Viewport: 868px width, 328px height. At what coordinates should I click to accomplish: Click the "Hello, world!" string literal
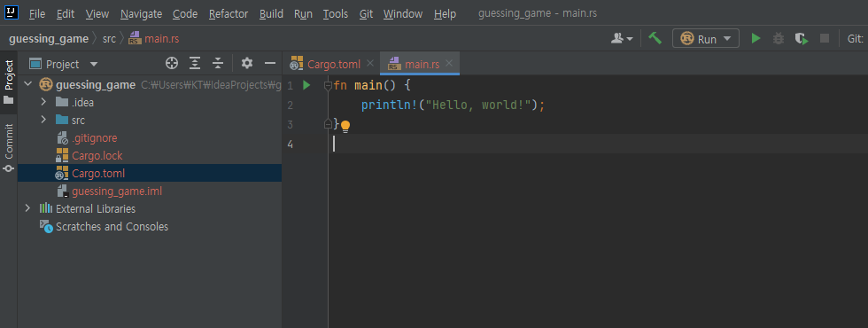click(x=479, y=105)
